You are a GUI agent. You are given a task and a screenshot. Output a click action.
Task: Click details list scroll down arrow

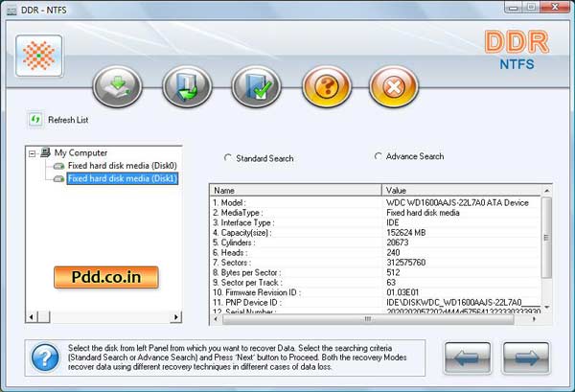tap(546, 308)
